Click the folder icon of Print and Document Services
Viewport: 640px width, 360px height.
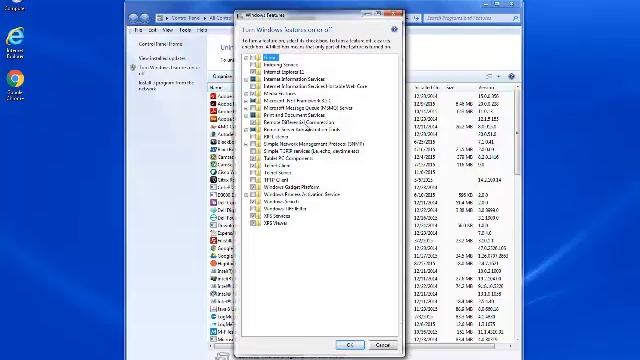tap(258, 115)
